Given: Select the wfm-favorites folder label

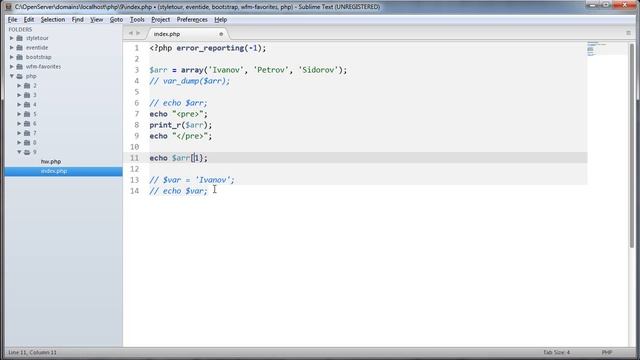Looking at the screenshot, I should [x=43, y=67].
